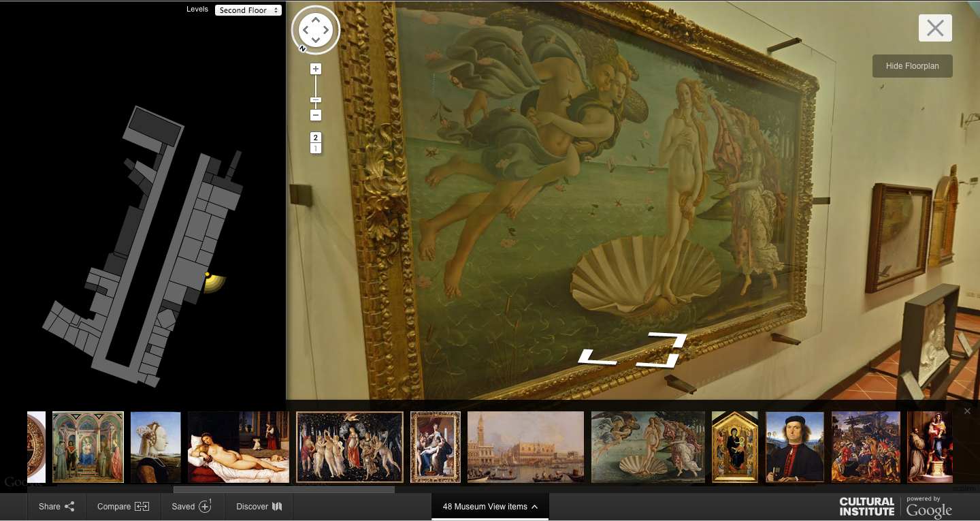Click the yellow position marker on the floorplan
The width and height of the screenshot is (980, 521).
click(207, 274)
